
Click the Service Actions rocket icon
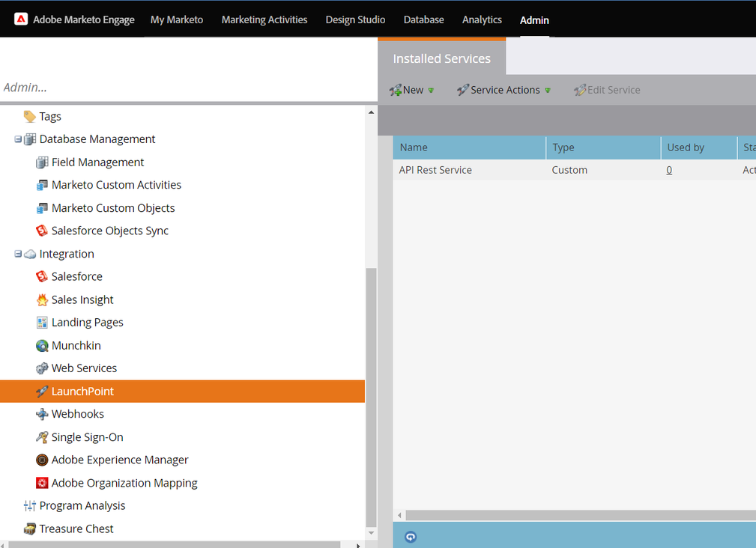tap(463, 90)
